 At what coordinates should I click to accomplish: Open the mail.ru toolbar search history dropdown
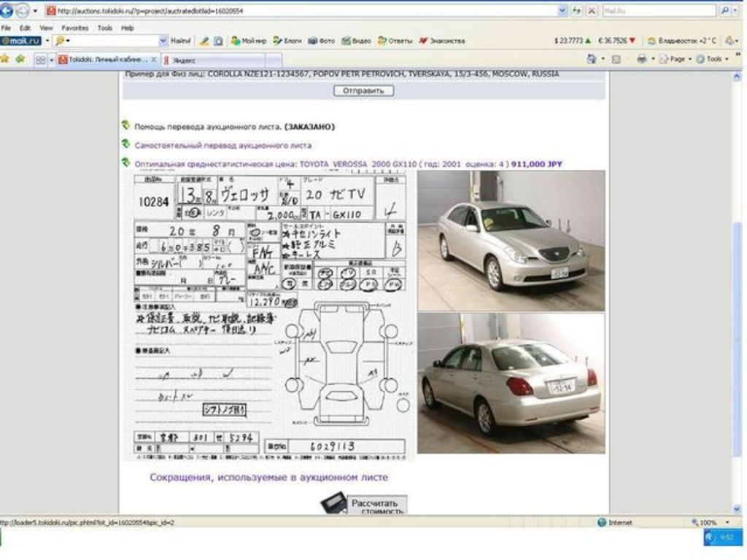click(163, 42)
